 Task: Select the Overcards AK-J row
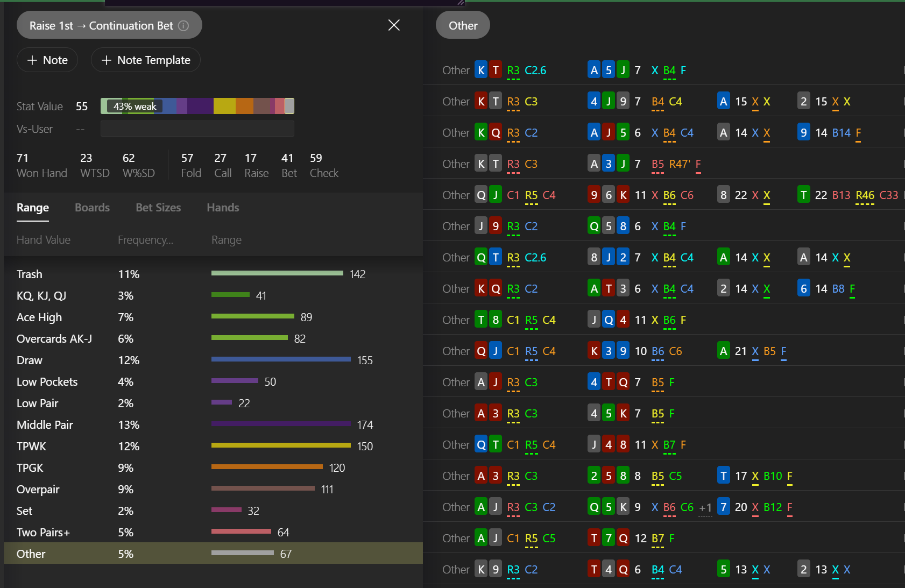coord(213,339)
